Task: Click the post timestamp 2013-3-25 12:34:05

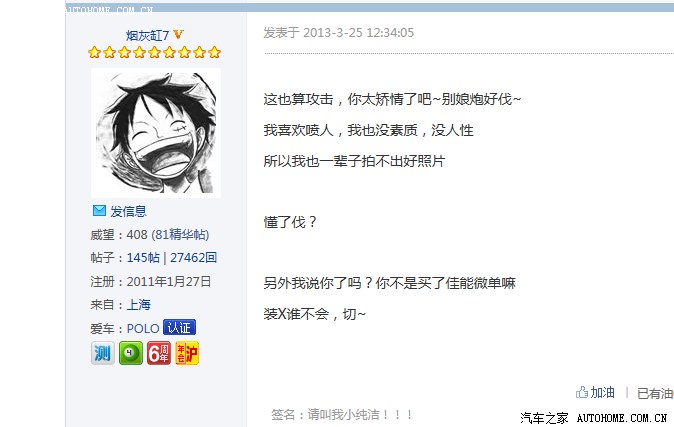Action: [x=358, y=33]
